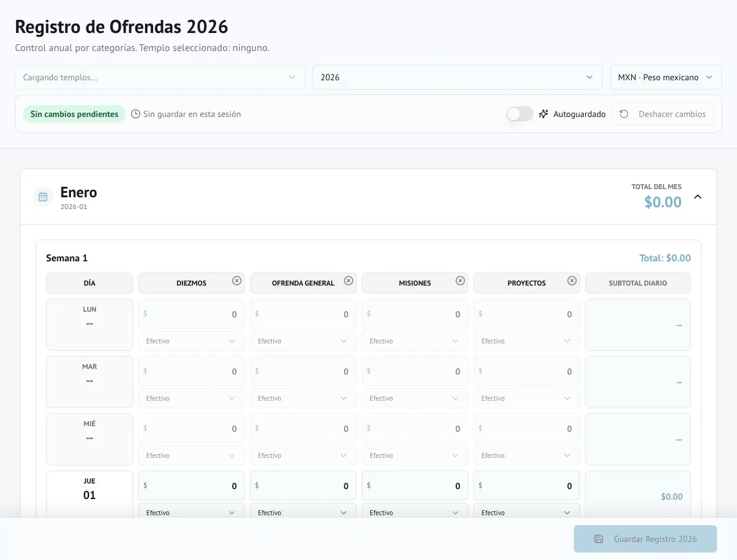The image size is (737, 560).
Task: Click the DIEZMOS column header label
Action: [191, 283]
